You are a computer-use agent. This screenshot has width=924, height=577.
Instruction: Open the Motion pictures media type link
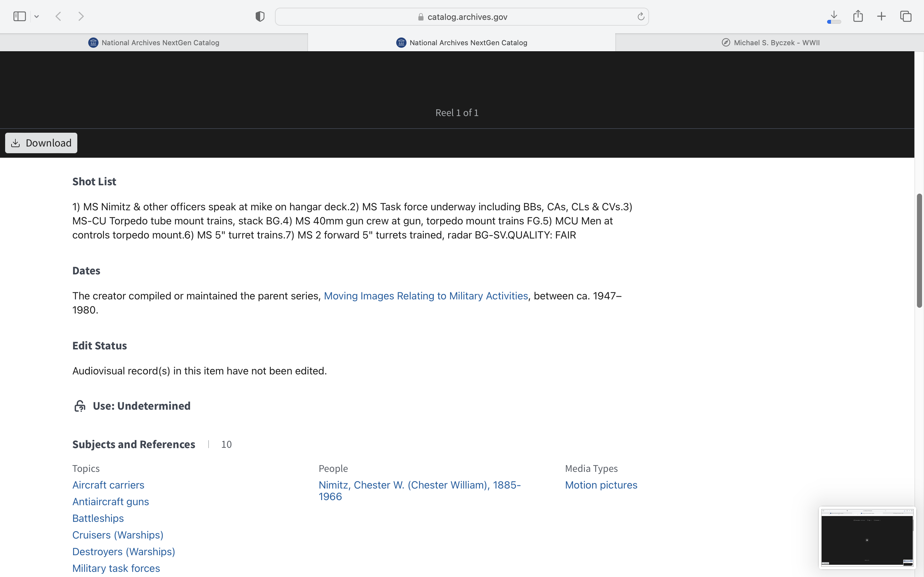[601, 485]
